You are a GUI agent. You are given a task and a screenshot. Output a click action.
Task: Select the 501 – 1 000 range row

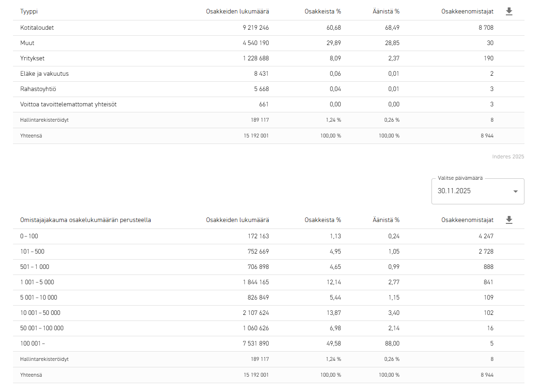[x=35, y=267]
